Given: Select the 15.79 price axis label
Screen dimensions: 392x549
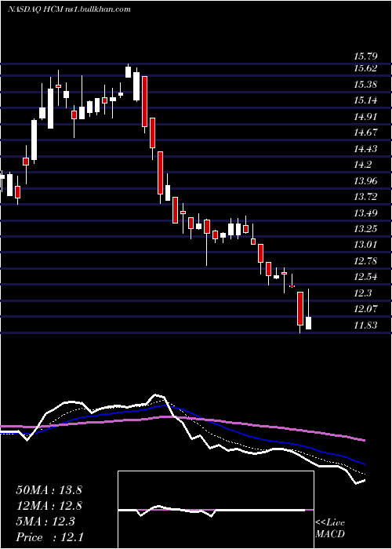Looking at the screenshot, I should (x=365, y=56).
